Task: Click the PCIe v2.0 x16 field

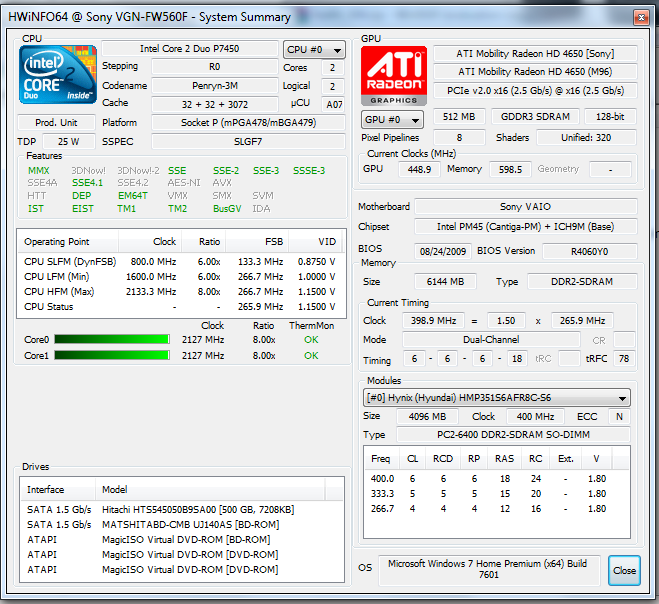Action: [535, 90]
